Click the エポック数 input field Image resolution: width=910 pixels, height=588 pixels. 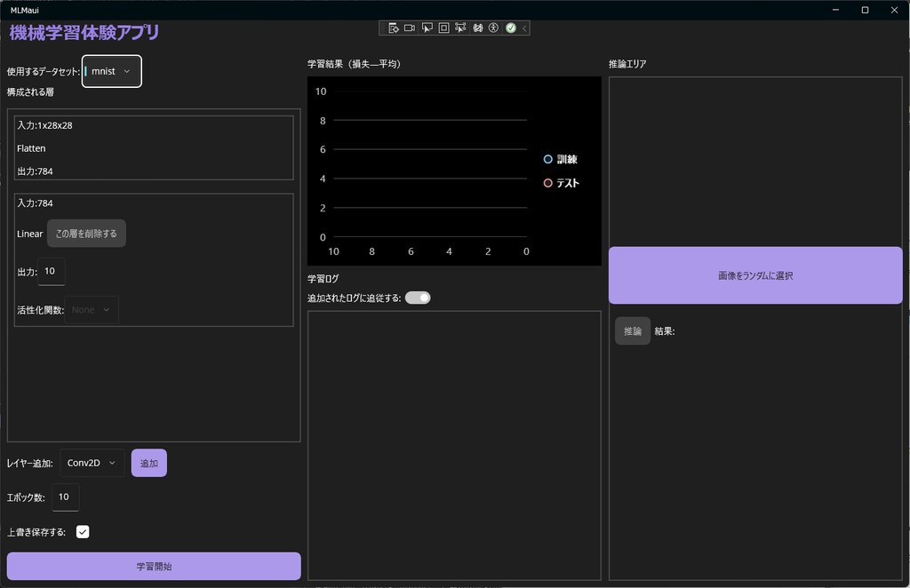point(65,497)
